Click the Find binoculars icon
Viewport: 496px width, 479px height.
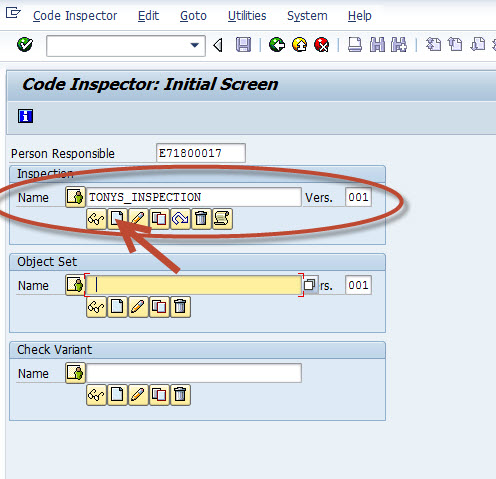(x=377, y=45)
